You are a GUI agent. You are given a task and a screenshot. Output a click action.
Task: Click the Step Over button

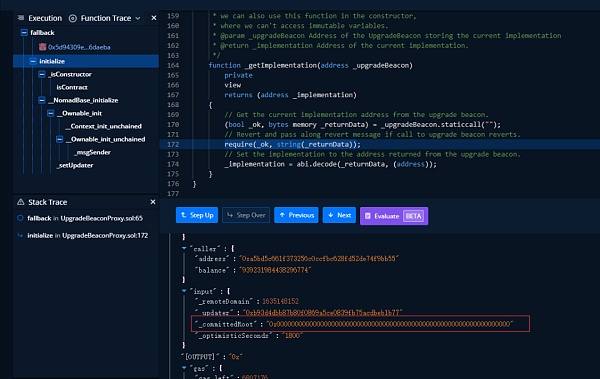(246, 215)
